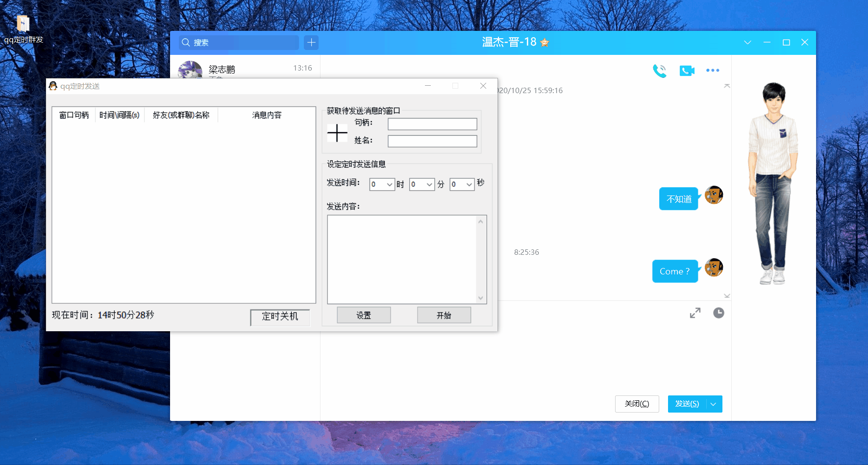This screenshot has height=465, width=868.
Task: Select the 消息内容 column header
Action: (267, 115)
